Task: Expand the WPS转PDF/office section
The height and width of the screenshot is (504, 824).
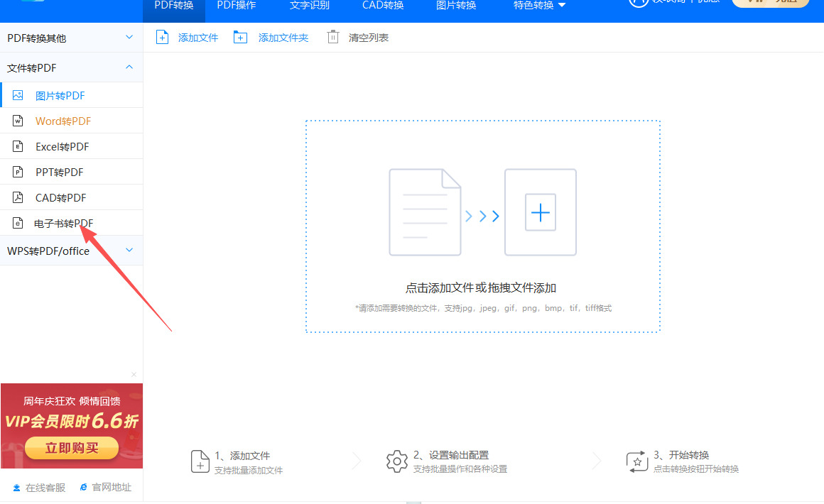Action: click(x=72, y=251)
